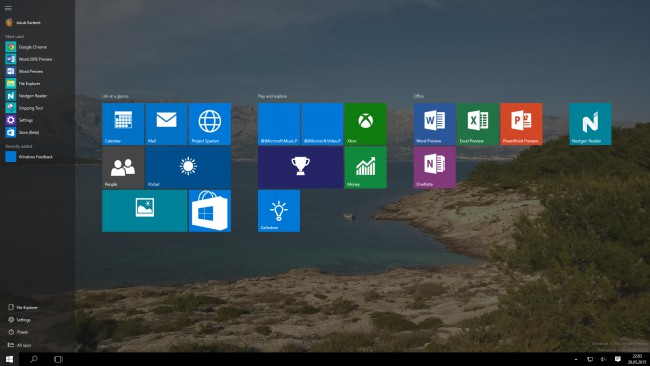Image resolution: width=650 pixels, height=366 pixels.
Task: Open the network status tray icon
Action: pyautogui.click(x=590, y=359)
